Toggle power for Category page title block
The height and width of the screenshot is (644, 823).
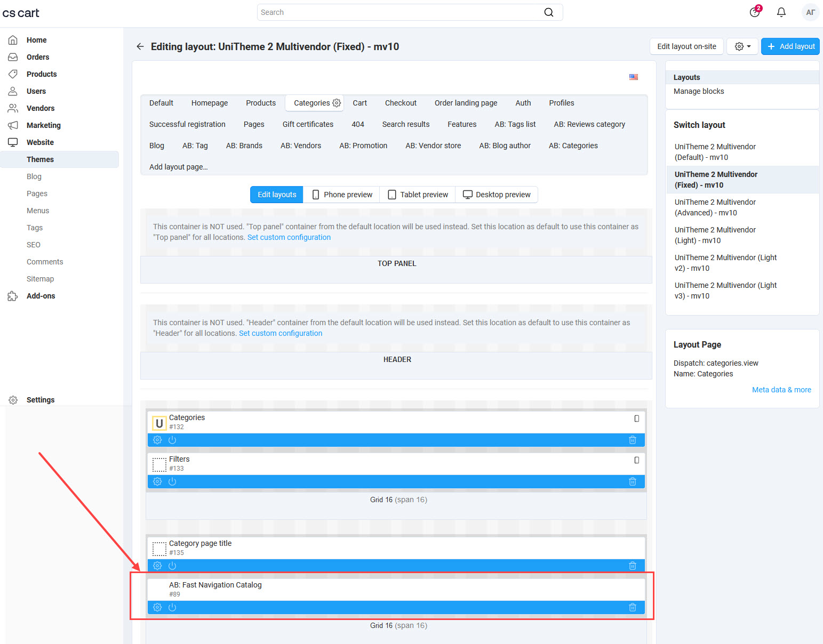[172, 566]
